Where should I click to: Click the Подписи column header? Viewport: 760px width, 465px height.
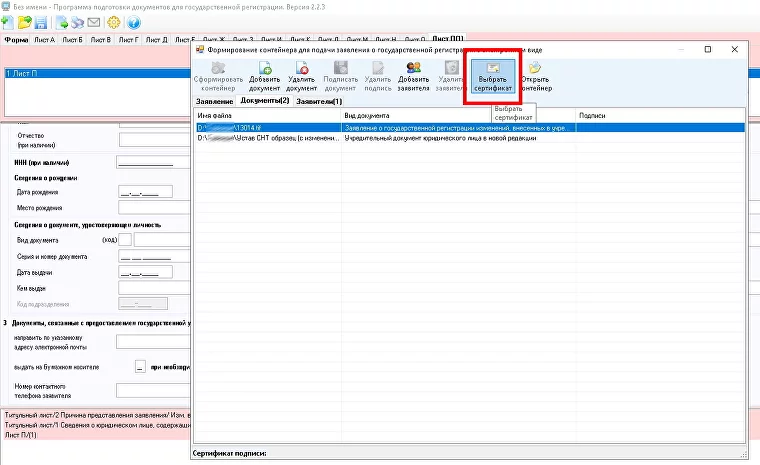click(x=661, y=115)
